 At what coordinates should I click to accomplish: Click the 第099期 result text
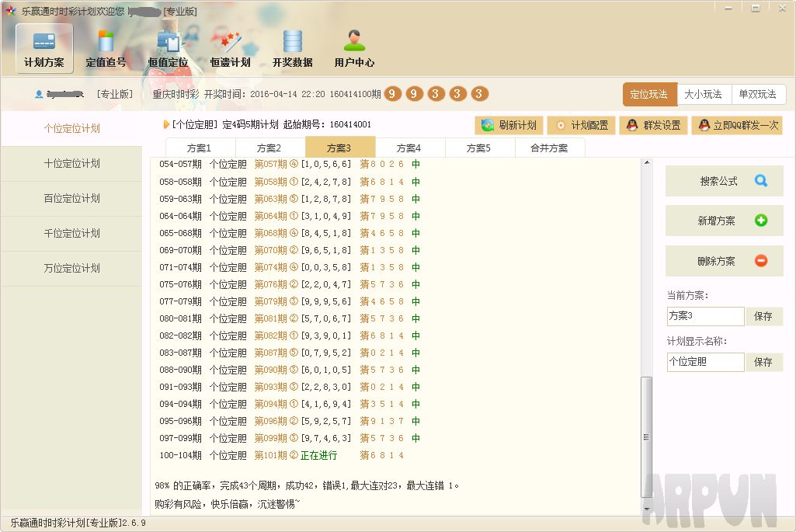point(270,438)
